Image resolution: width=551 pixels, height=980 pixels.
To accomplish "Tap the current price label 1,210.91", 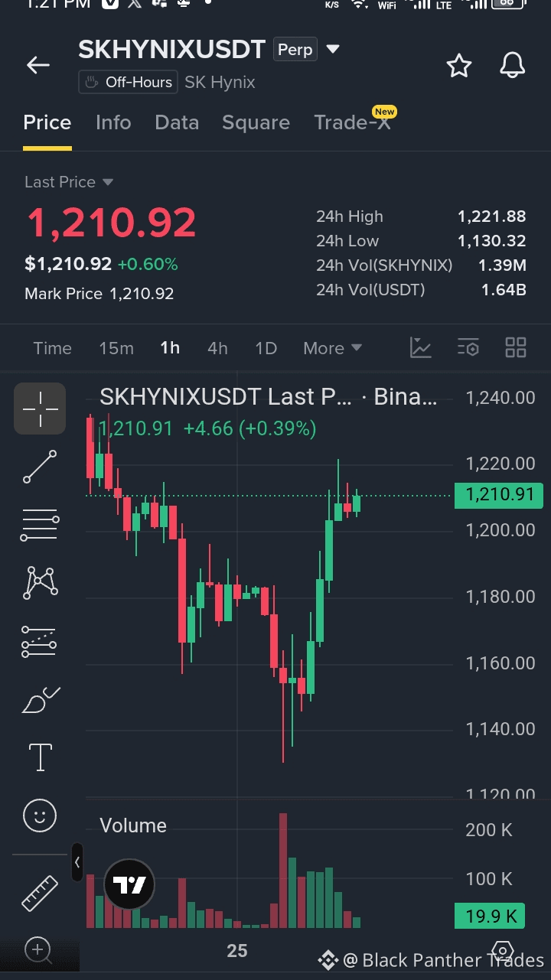I will click(498, 495).
